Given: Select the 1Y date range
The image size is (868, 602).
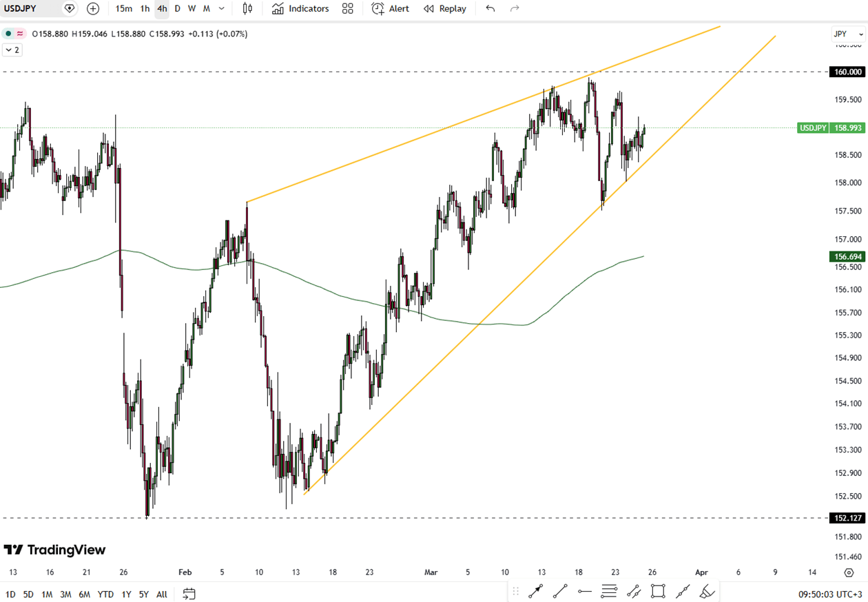Looking at the screenshot, I should 126,594.
